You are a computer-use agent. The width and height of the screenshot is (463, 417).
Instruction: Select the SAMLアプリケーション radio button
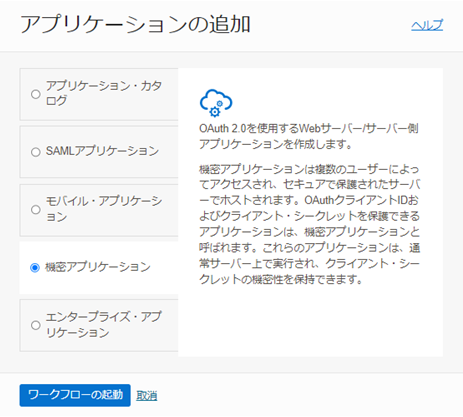coord(36,152)
